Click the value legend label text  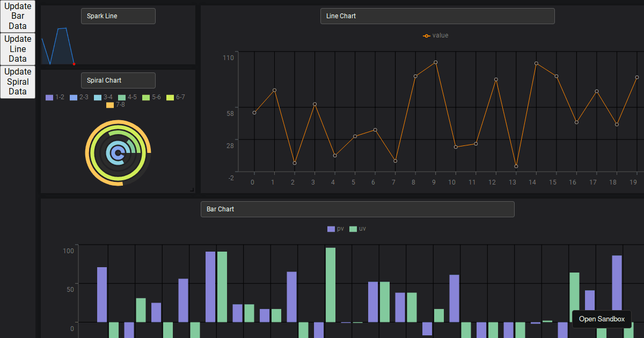(441, 35)
